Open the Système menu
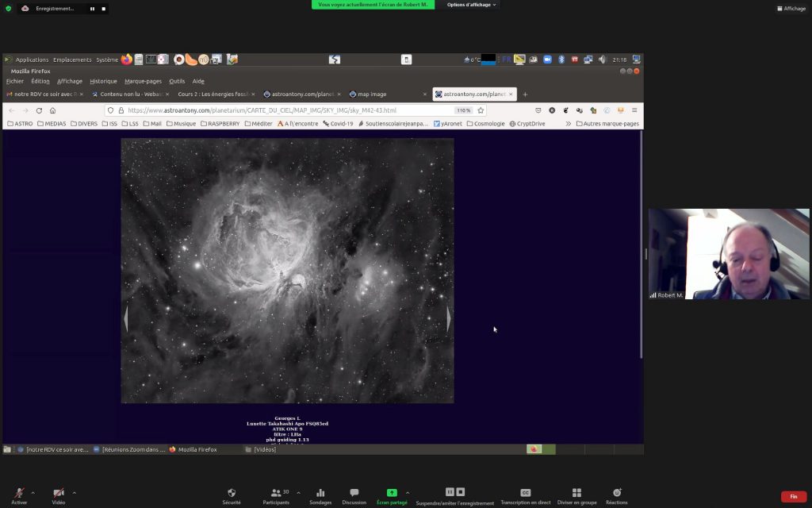812x508 pixels. pyautogui.click(x=107, y=60)
